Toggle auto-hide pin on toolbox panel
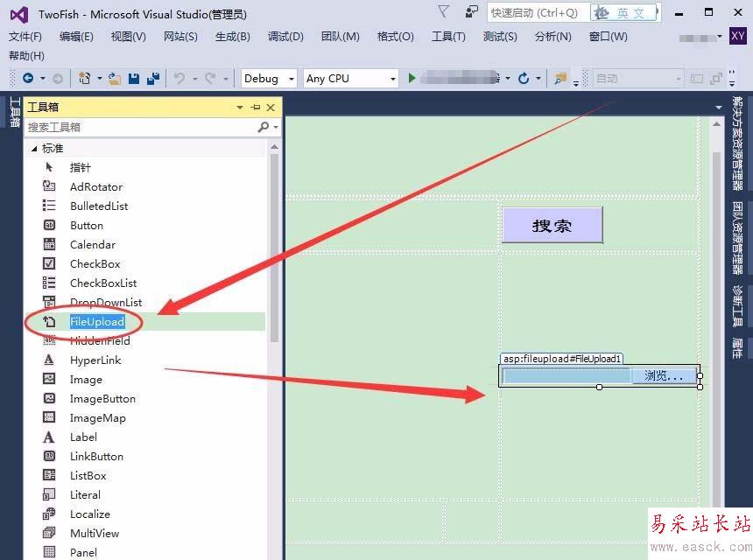This screenshot has height=560, width=753. (x=256, y=107)
